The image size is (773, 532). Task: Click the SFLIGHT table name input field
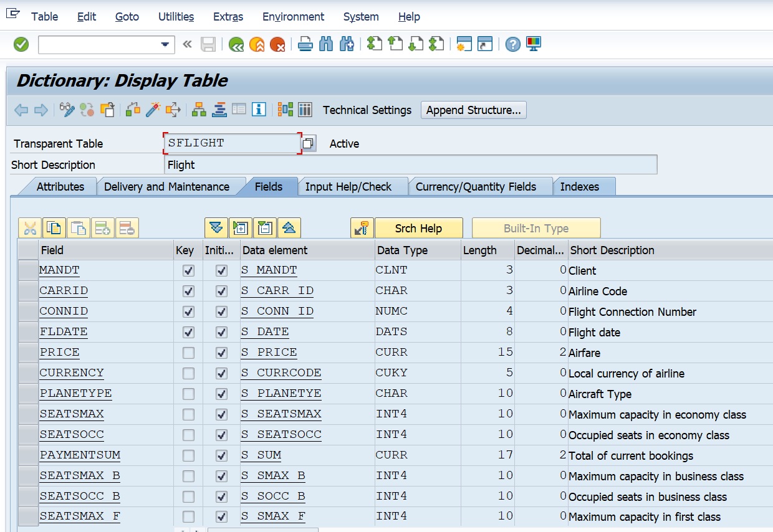(233, 143)
